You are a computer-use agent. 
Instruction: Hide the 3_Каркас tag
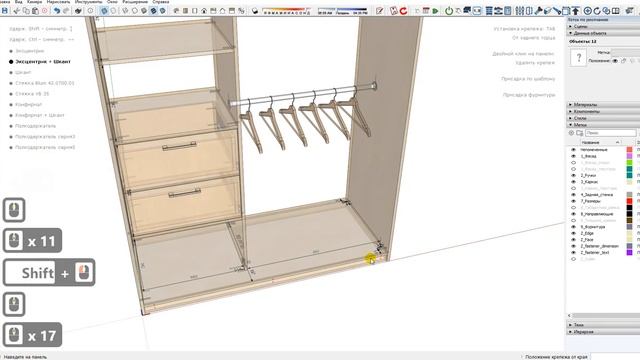point(573,182)
